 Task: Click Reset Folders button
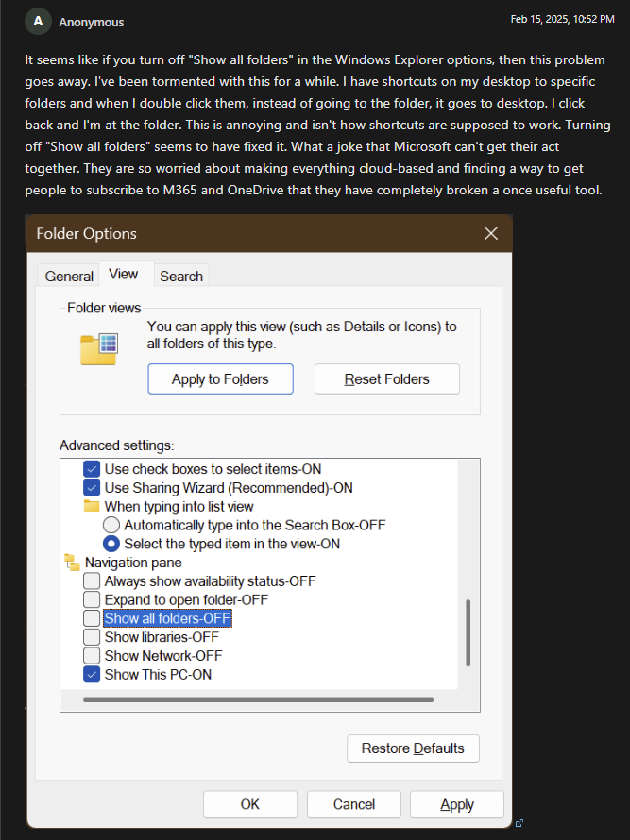(386, 378)
